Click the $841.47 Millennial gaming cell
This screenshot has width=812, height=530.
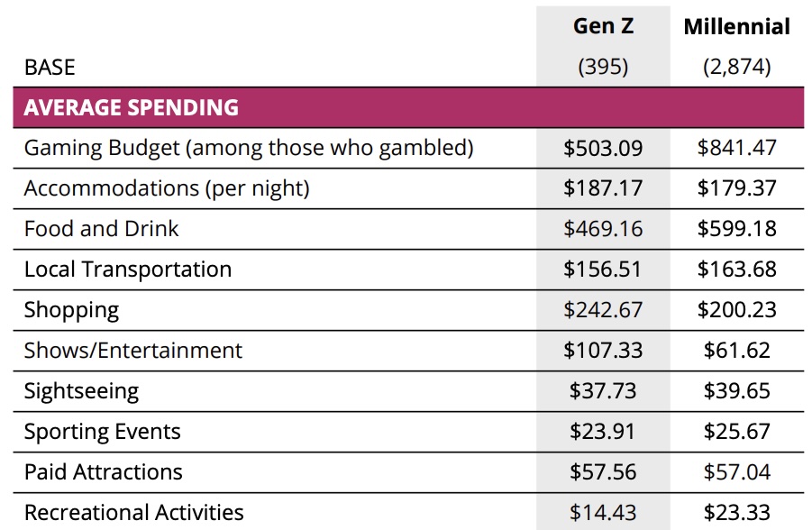pos(736,148)
